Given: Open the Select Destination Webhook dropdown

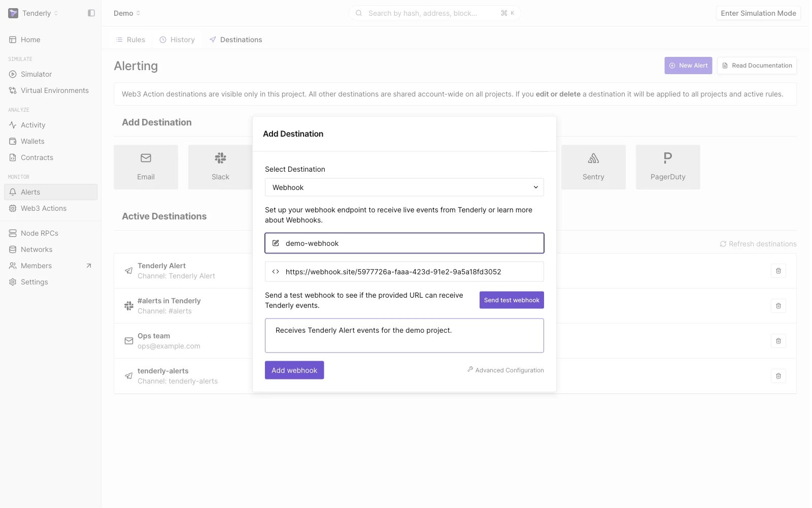Looking at the screenshot, I should point(404,187).
